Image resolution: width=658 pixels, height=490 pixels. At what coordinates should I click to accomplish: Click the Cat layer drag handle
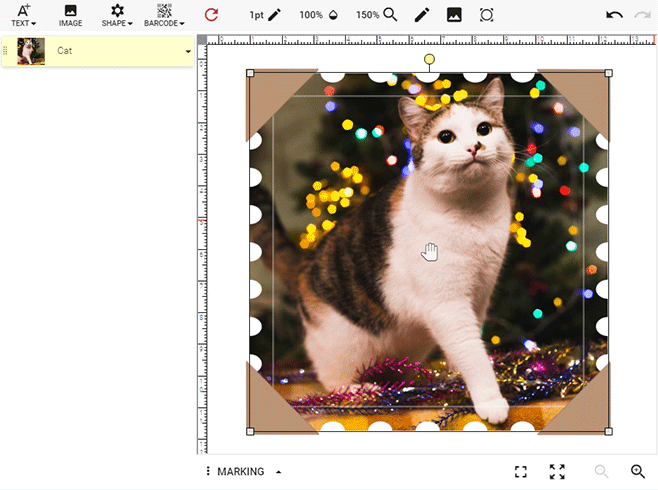pos(5,51)
